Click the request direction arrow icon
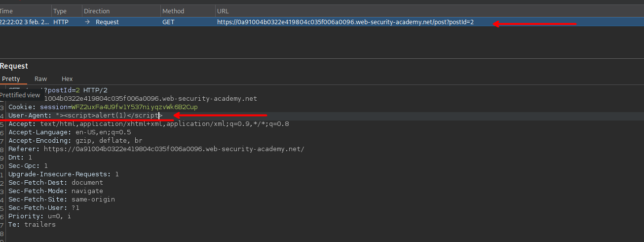The image size is (644, 242). coord(87,22)
